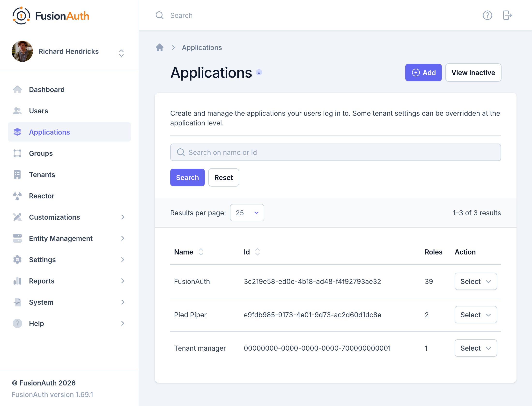Click the blue Search button
Image resolution: width=532 pixels, height=406 pixels.
coord(187,177)
